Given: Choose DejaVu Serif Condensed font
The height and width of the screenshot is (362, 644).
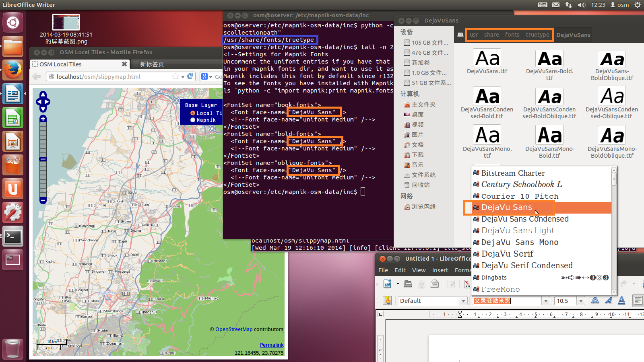Looking at the screenshot, I should tap(542, 265).
